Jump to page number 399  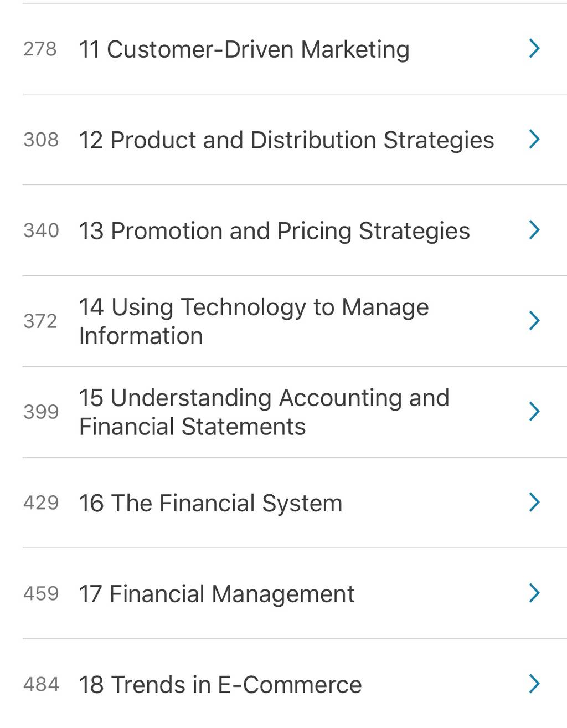(x=41, y=412)
